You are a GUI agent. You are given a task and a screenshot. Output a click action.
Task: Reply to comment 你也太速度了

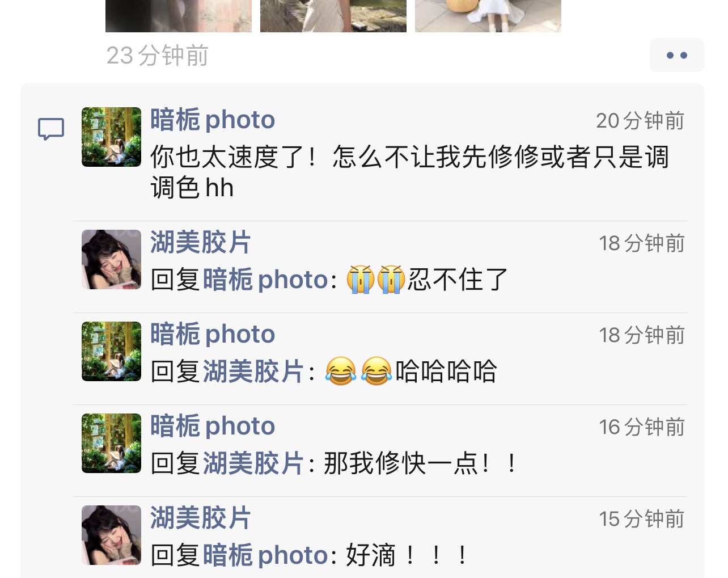409,172
